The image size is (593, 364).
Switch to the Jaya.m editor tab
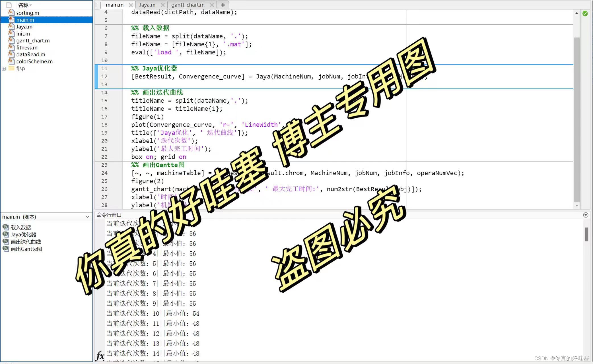tap(147, 5)
